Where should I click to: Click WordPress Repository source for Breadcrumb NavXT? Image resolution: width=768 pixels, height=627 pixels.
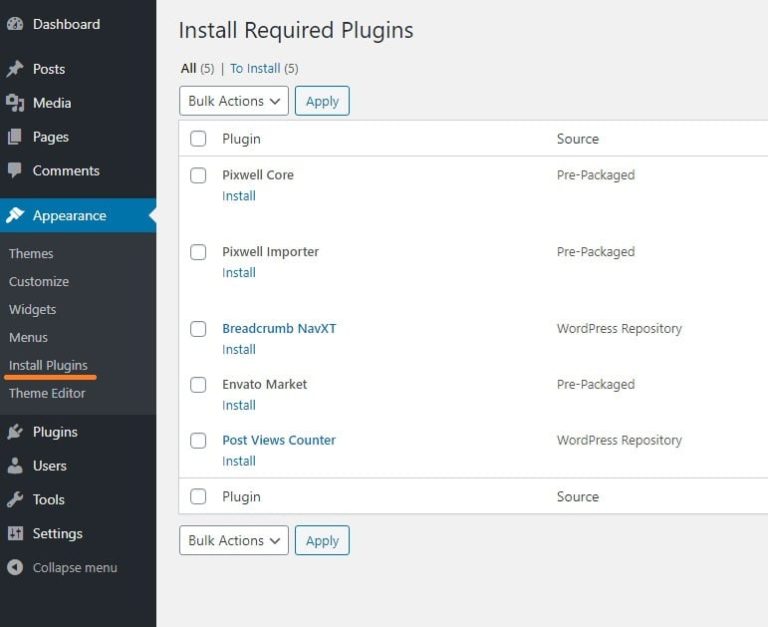click(x=619, y=329)
